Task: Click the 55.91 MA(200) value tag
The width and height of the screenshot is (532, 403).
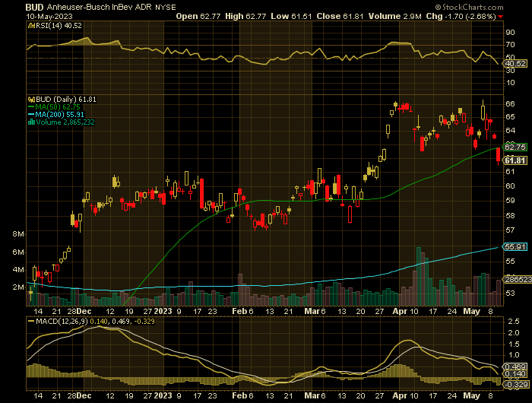Action: coord(516,247)
